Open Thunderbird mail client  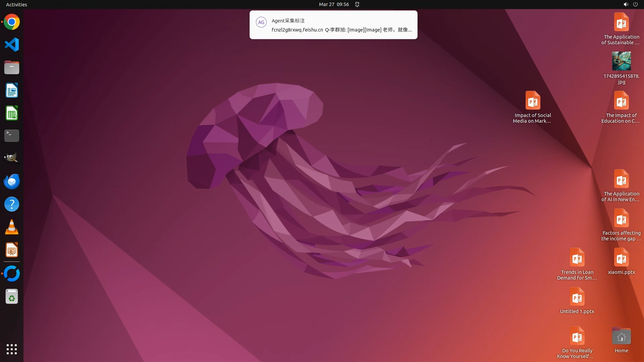[12, 181]
